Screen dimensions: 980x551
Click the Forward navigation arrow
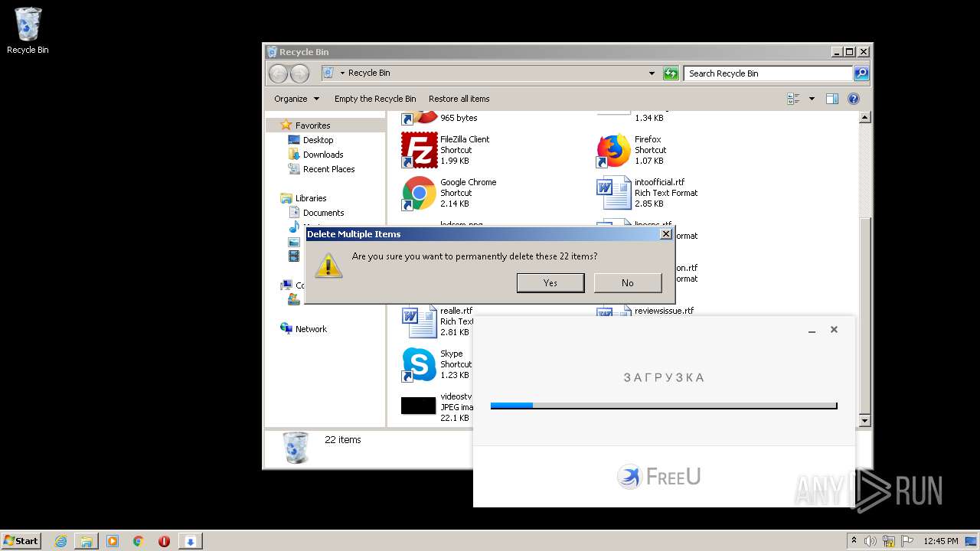click(299, 73)
